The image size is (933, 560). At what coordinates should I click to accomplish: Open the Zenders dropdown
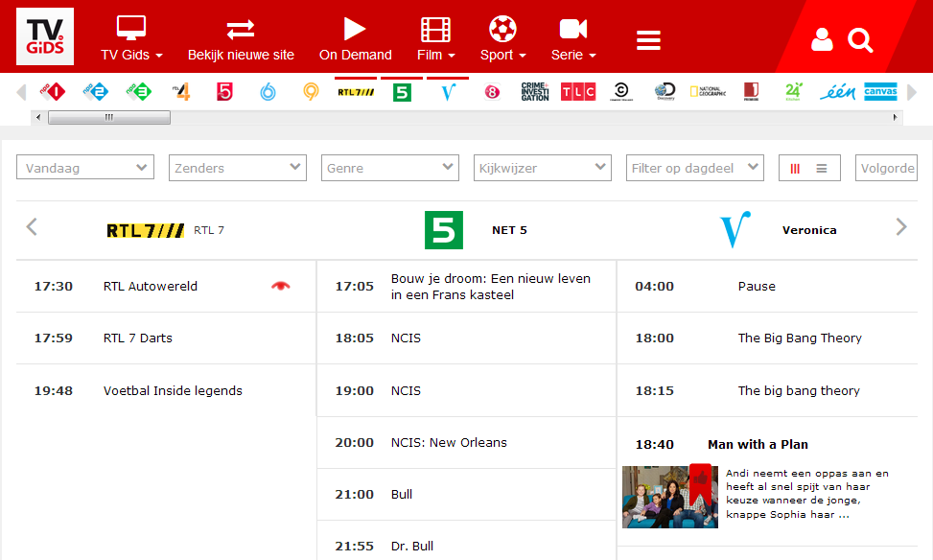click(238, 168)
